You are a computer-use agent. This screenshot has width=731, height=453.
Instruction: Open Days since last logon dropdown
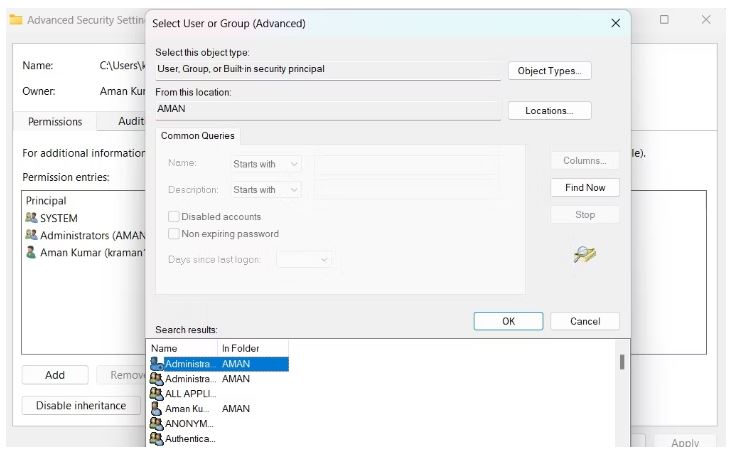(x=304, y=259)
